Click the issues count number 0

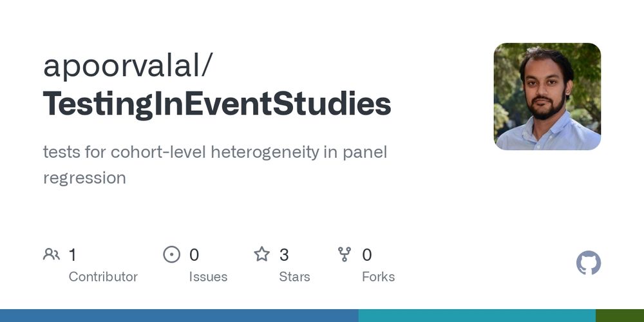pyautogui.click(x=194, y=254)
